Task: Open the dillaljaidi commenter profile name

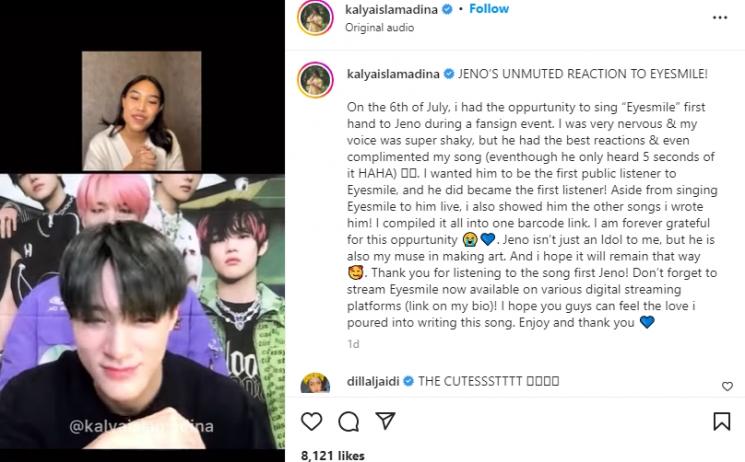Action: pyautogui.click(x=373, y=381)
